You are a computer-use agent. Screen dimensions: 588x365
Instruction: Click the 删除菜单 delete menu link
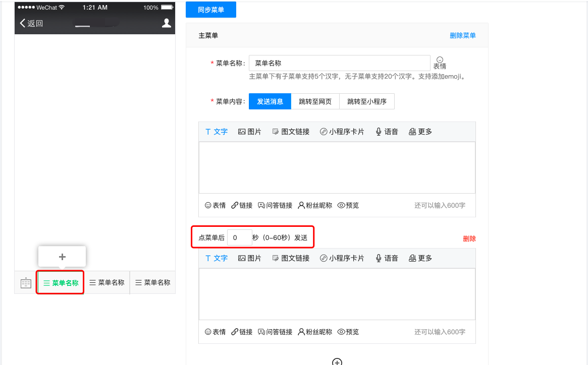(x=462, y=35)
